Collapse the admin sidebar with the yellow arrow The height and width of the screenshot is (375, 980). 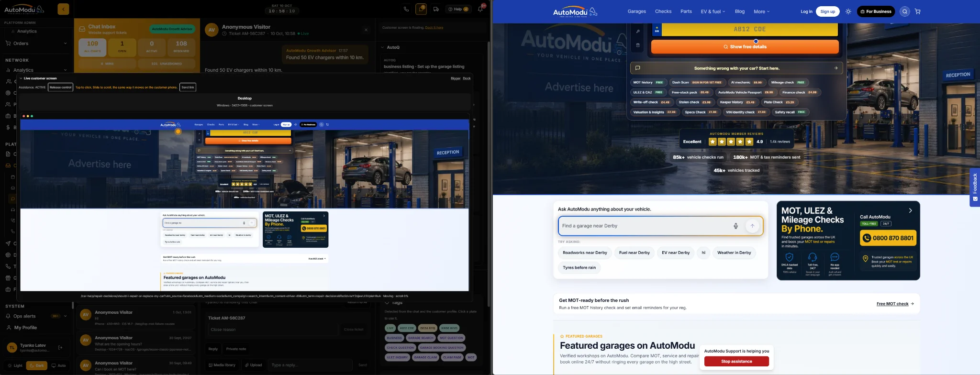click(63, 9)
